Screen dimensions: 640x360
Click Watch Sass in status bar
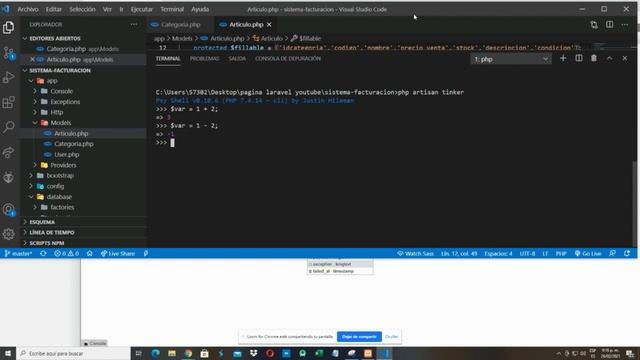tap(415, 253)
